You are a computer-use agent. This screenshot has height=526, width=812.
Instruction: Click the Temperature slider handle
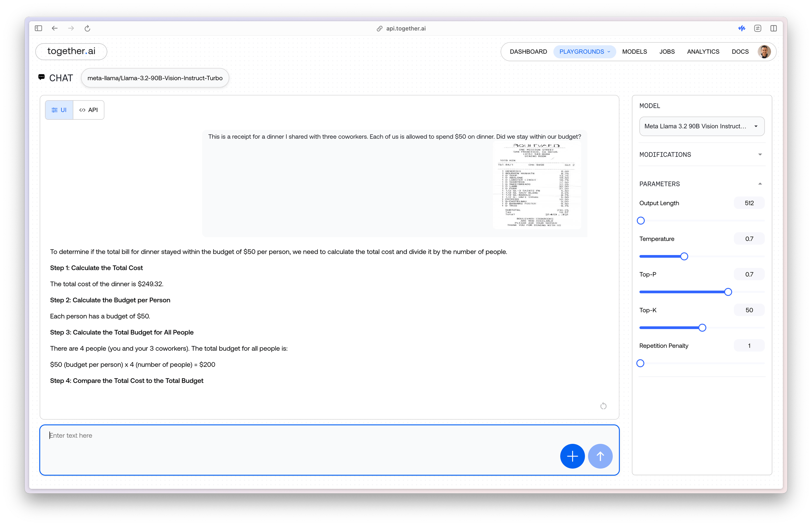[684, 256]
